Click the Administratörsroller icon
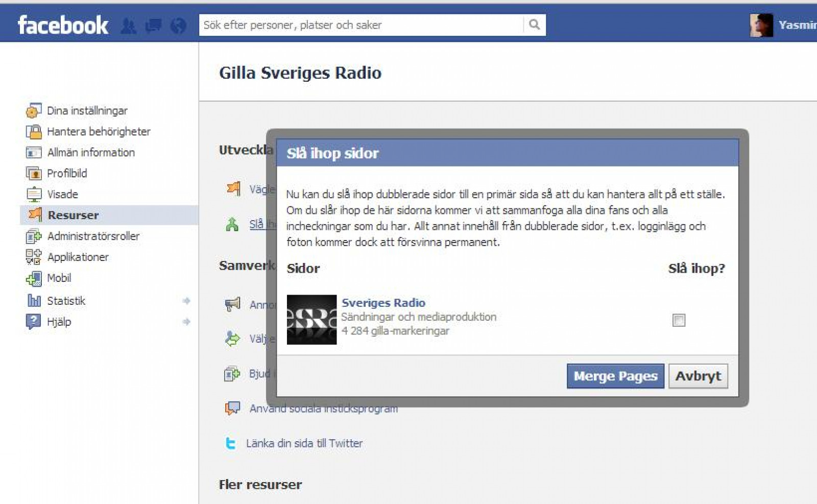Image resolution: width=817 pixels, height=504 pixels. (x=34, y=236)
